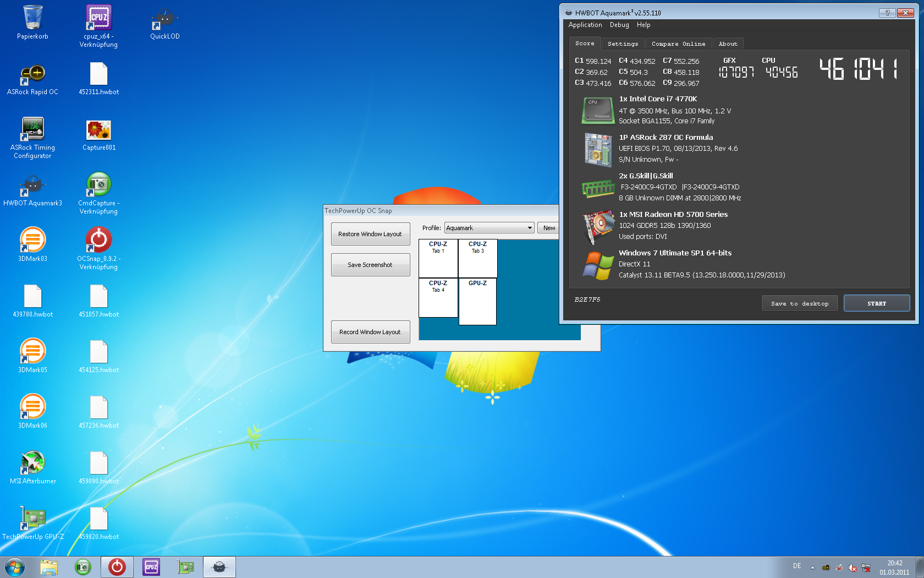
Task: Click the Windows 7 logo icon in Aquamark
Action: [598, 265]
